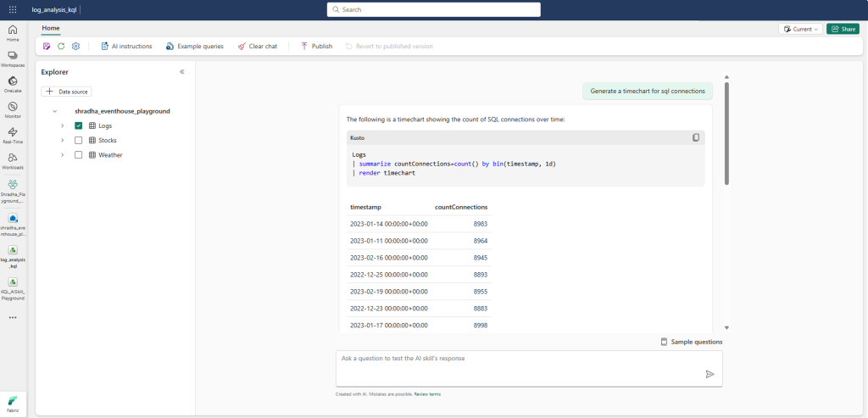868x418 pixels.
Task: Select the count value 8883
Action: pos(480,309)
